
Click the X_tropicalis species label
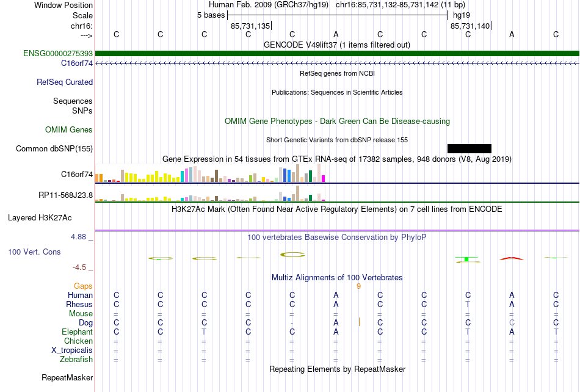pyautogui.click(x=72, y=350)
